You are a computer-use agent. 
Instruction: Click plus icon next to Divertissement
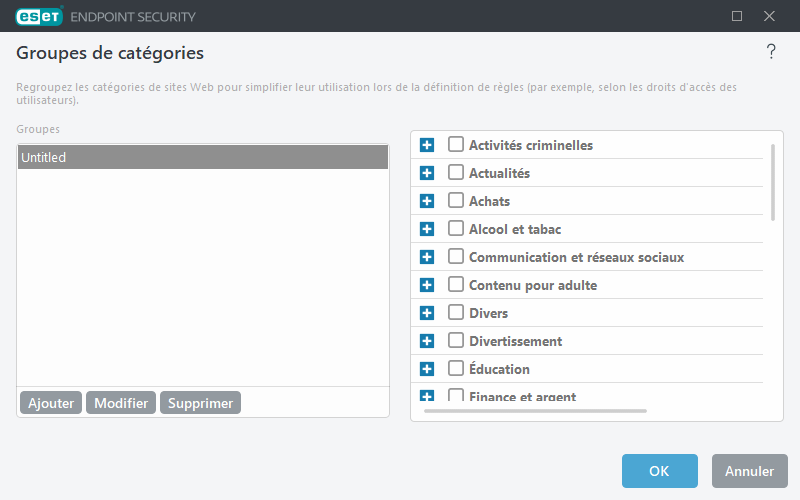coord(427,341)
